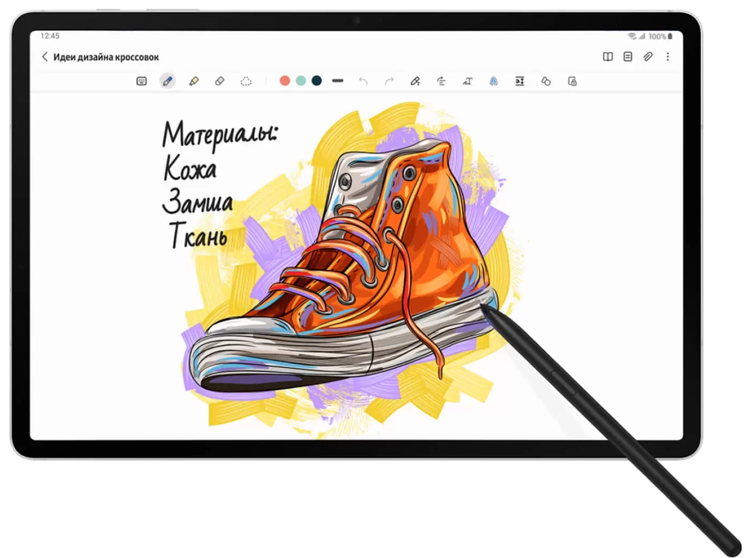Toggle the canvas lock icon
This screenshot has height=558, width=756.
click(x=572, y=82)
